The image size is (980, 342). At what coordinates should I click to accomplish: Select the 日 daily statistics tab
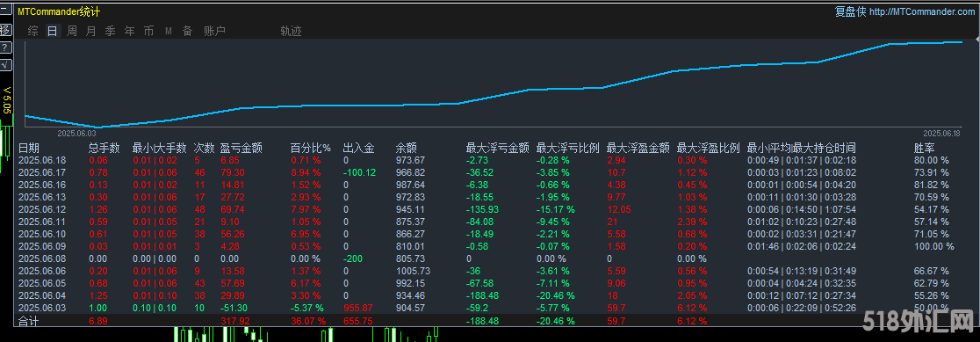pos(53,32)
